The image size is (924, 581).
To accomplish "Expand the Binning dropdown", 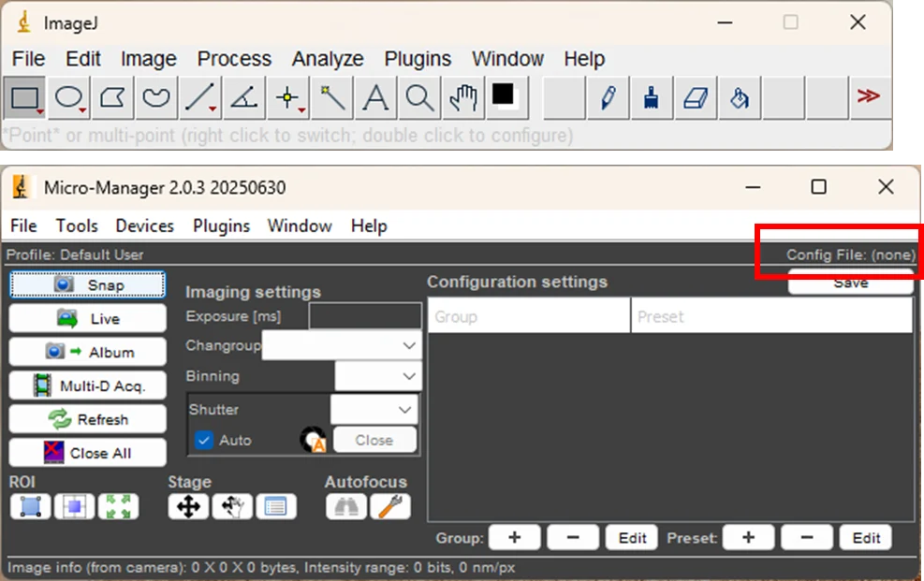I will click(377, 376).
